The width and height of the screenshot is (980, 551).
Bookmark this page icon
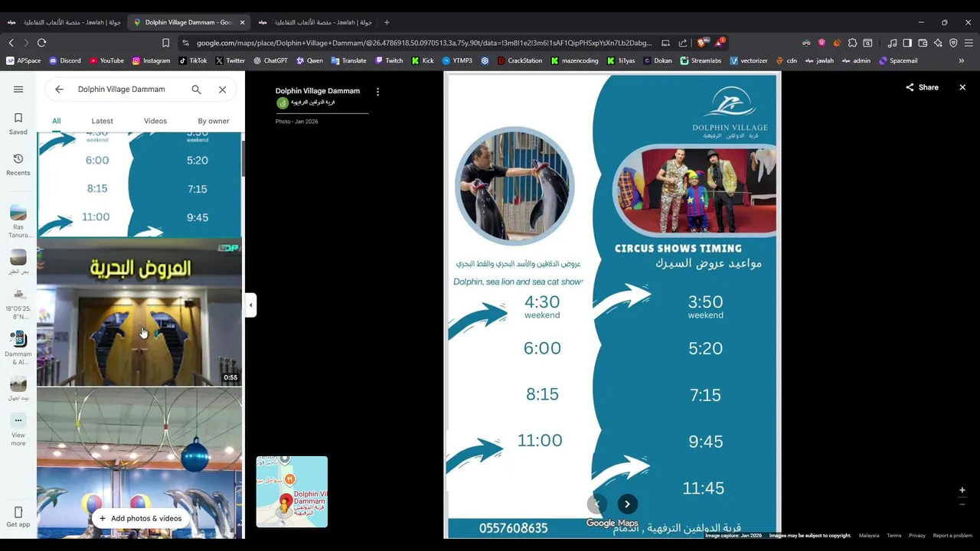(x=165, y=43)
